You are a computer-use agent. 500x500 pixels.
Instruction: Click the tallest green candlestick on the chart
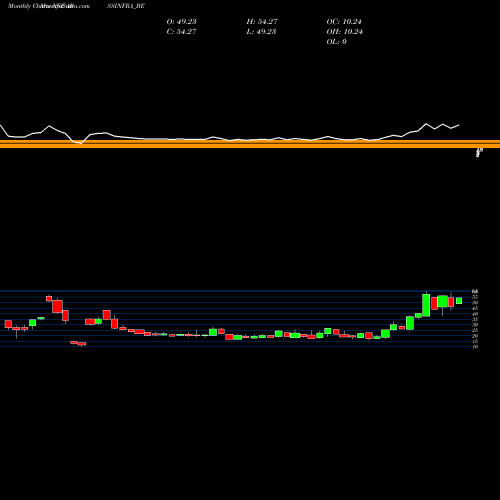(426, 305)
